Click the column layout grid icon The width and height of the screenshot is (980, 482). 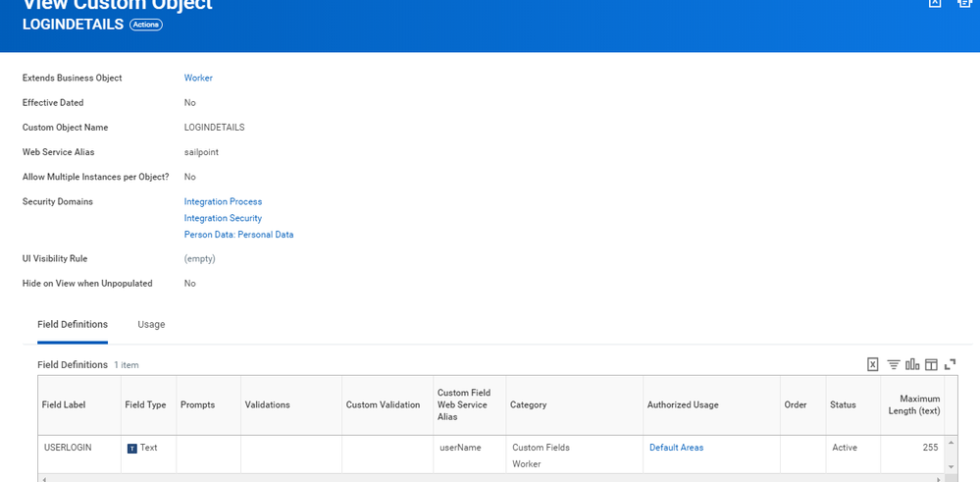(931, 364)
